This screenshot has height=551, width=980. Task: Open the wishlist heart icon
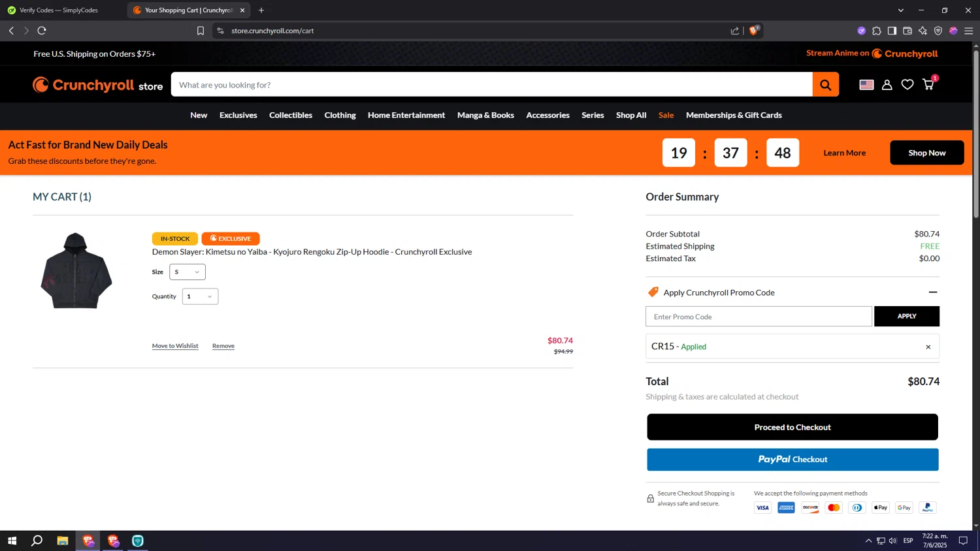tap(907, 85)
